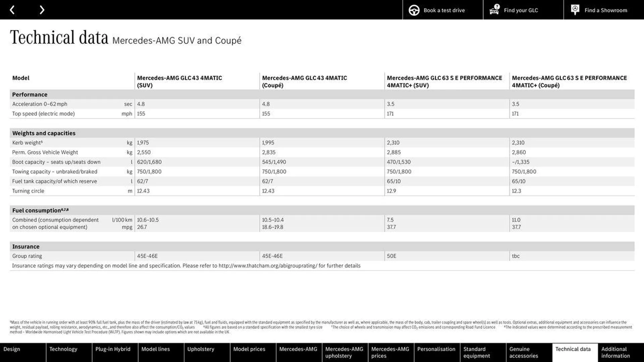Click the Group rating row label
The height and width of the screenshot is (362, 644).
tap(27, 256)
